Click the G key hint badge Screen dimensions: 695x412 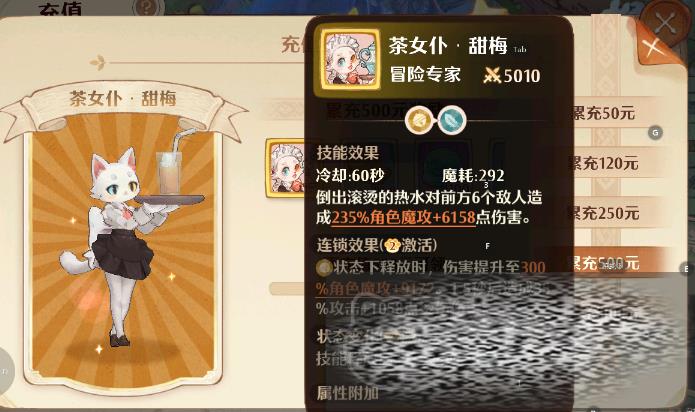(x=656, y=132)
